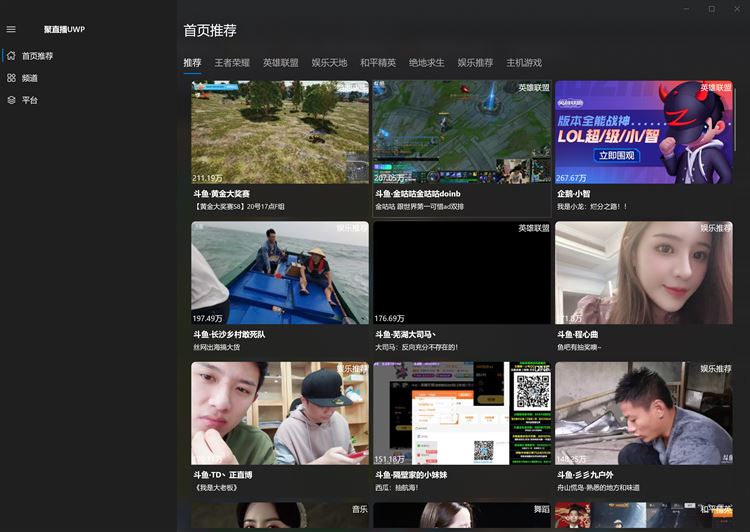Click the description 西瓜：抽航海!
Screen dimensions: 750x532
397,488
